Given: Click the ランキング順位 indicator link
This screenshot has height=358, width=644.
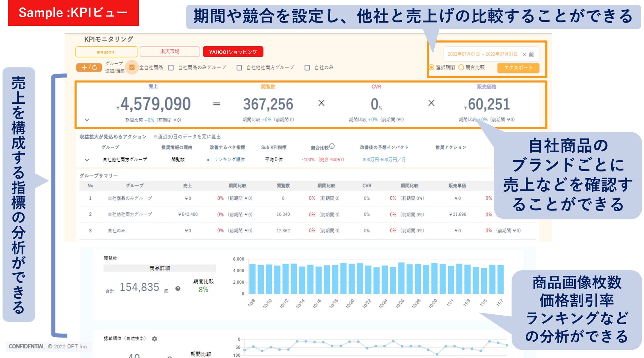Looking at the screenshot, I should tap(229, 160).
